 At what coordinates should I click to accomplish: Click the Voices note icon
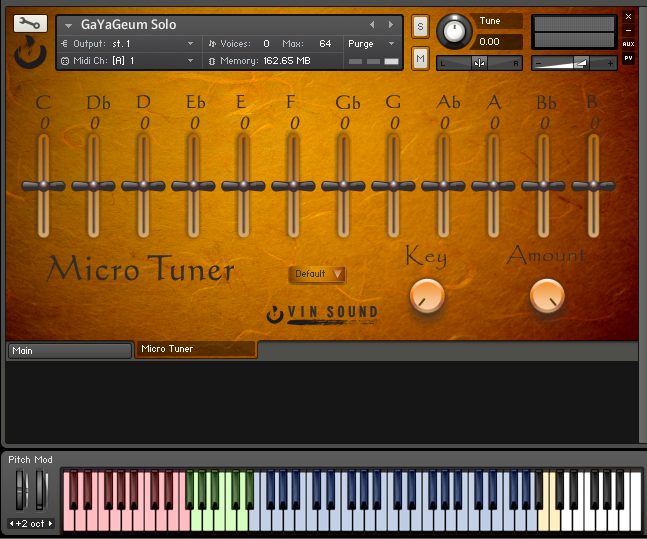pyautogui.click(x=212, y=43)
